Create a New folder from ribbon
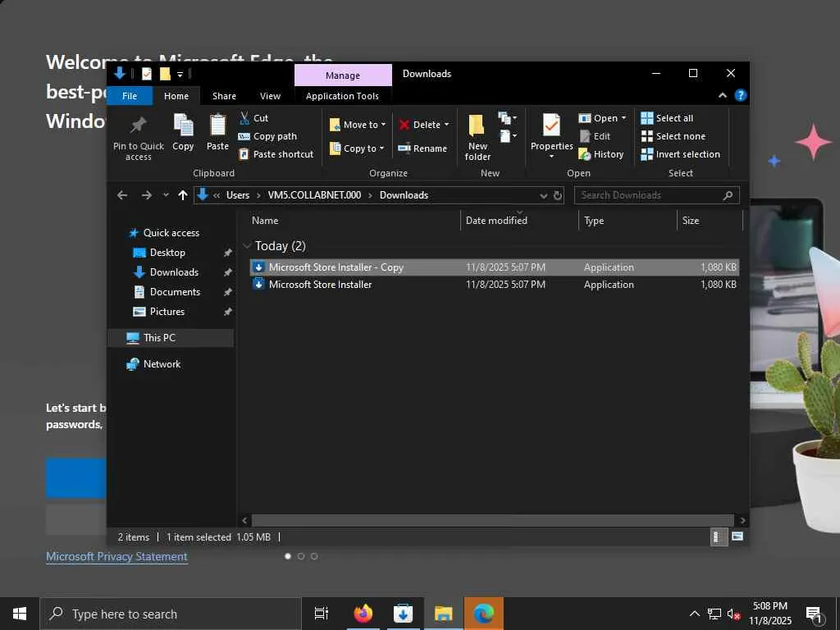 477,137
